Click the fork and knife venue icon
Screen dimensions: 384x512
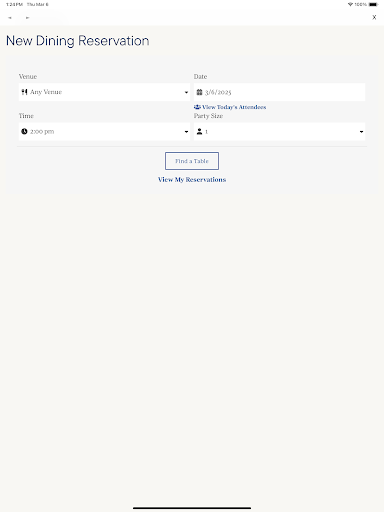tap(24, 92)
